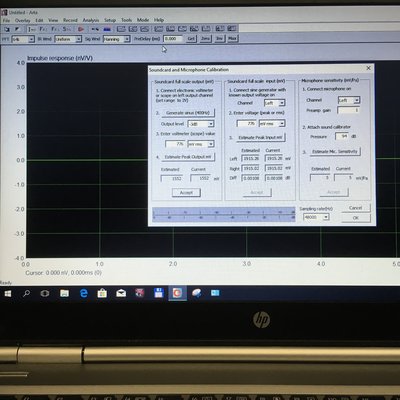Expand the Sig Wnd Hanning dropdown
Screen dimensions: 400x400
[116, 39]
